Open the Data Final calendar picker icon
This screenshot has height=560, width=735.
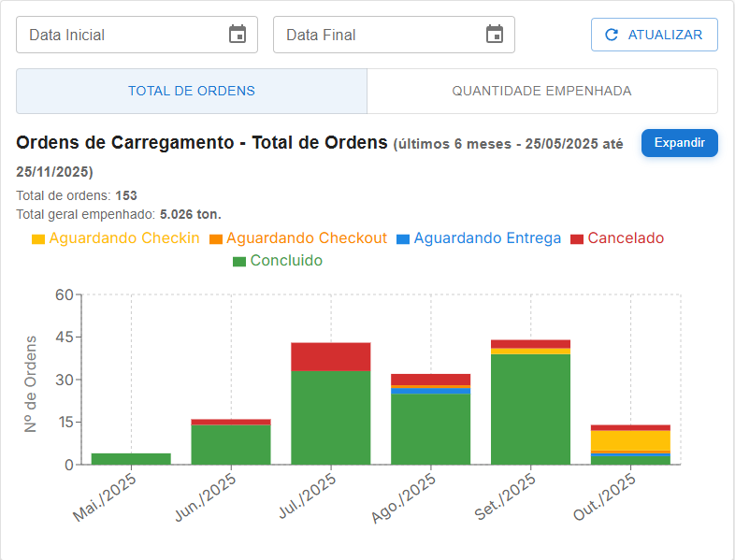495,35
